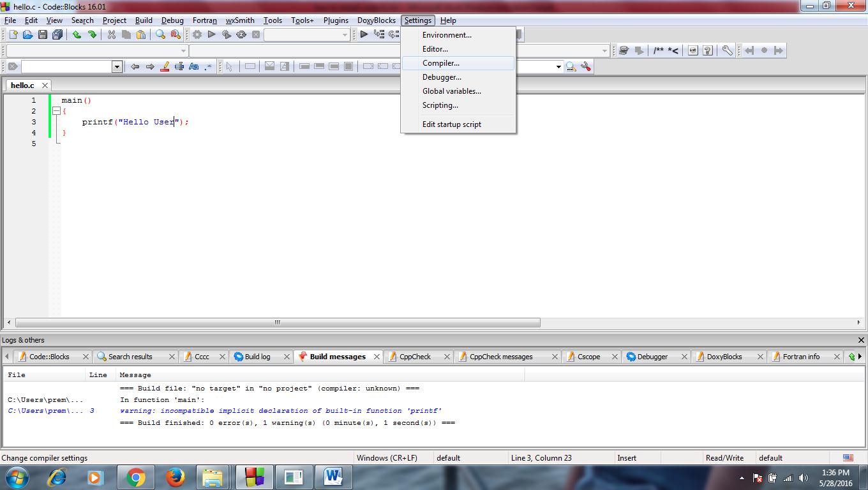The width and height of the screenshot is (868, 490).
Task: Open Editor... settings entry
Action: (x=458, y=49)
